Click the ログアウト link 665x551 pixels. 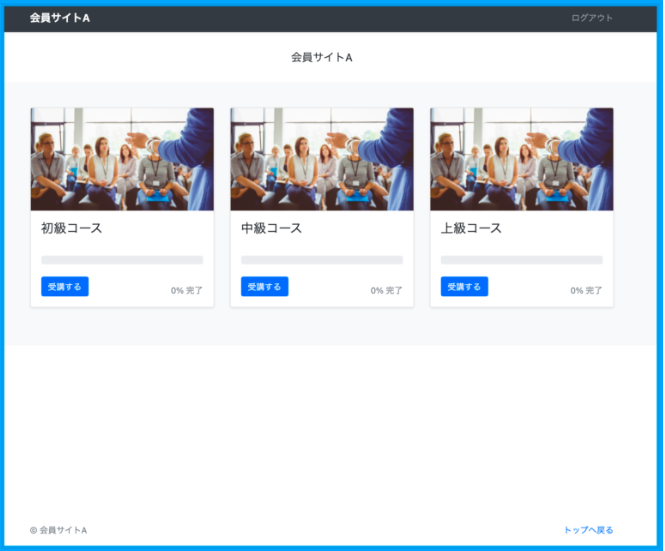click(x=592, y=18)
